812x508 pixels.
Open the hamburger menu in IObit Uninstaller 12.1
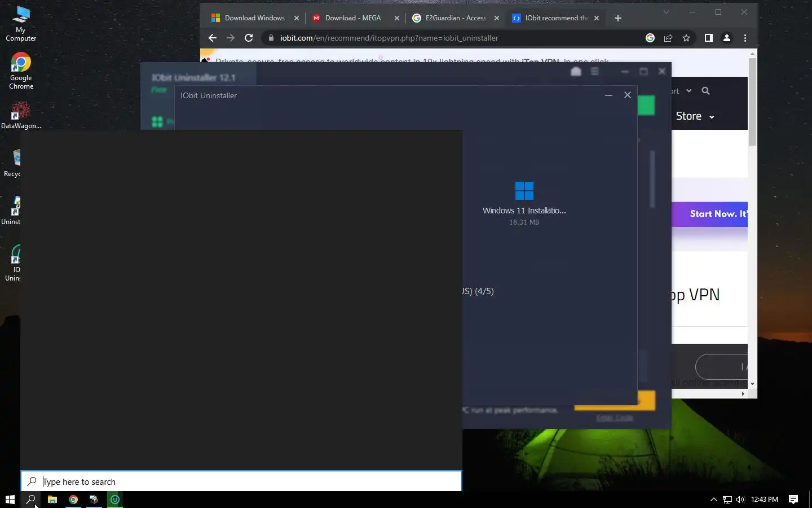click(594, 71)
